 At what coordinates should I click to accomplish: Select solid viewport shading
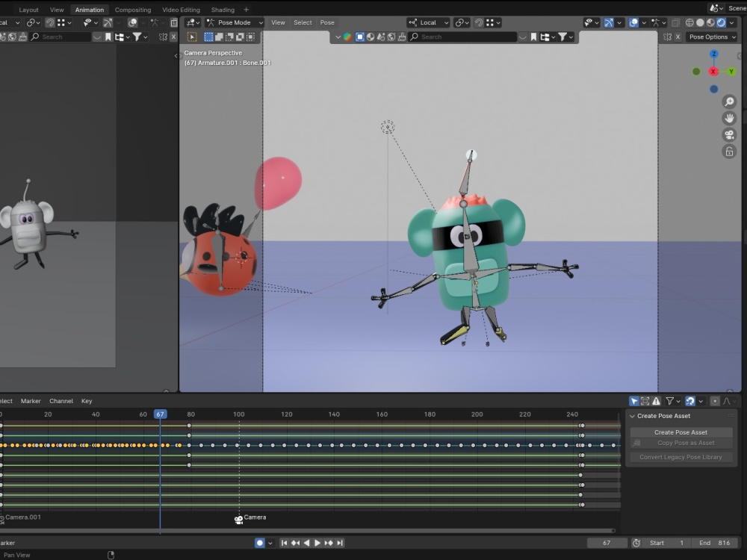coord(700,22)
